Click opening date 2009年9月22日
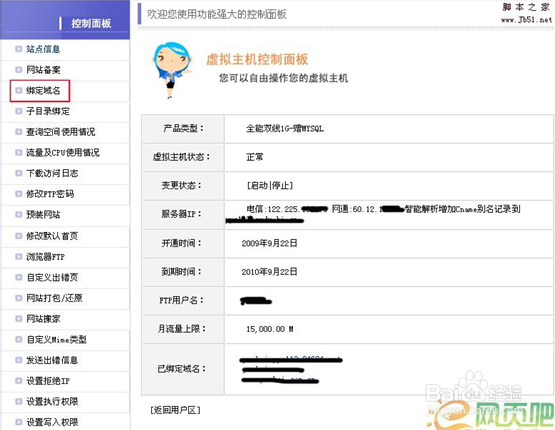 point(269,243)
